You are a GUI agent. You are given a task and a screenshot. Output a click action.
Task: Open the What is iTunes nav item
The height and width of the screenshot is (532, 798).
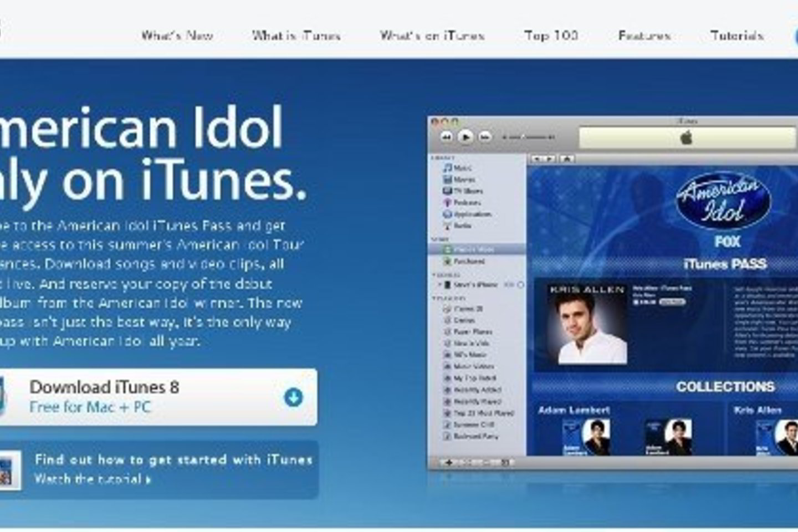click(296, 35)
